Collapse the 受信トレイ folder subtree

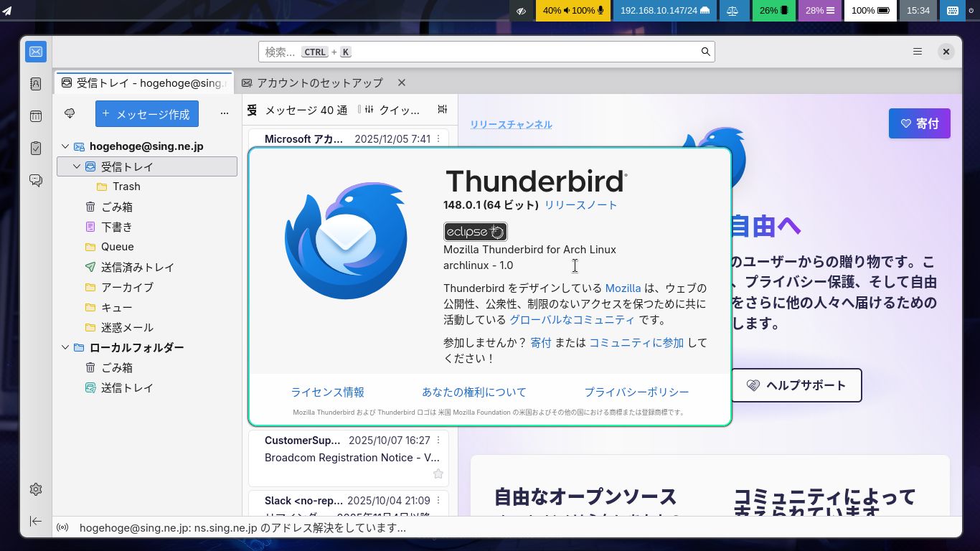pyautogui.click(x=77, y=166)
